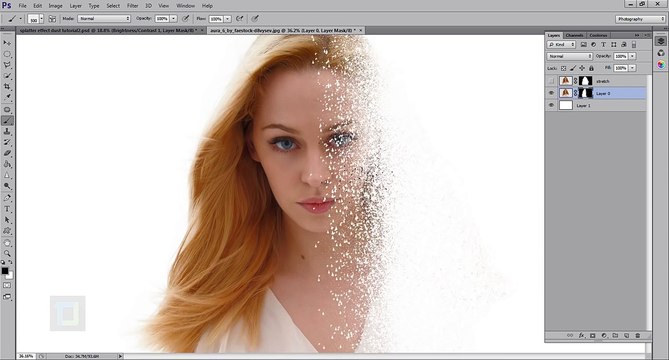Image resolution: width=669 pixels, height=360 pixels.
Task: Toggle the Brush panel from options bar
Action: [52, 19]
